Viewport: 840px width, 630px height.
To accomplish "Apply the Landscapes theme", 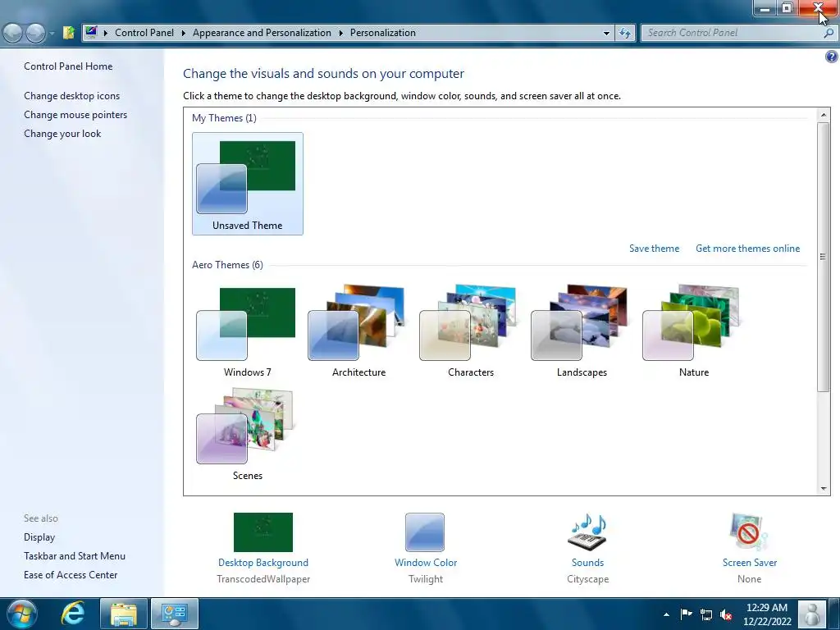I will click(582, 331).
